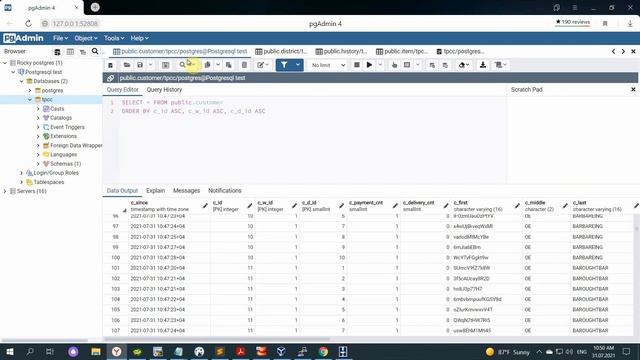The height and width of the screenshot is (360, 640).
Task: Click the blue Filter funnel button
Action: 284,65
